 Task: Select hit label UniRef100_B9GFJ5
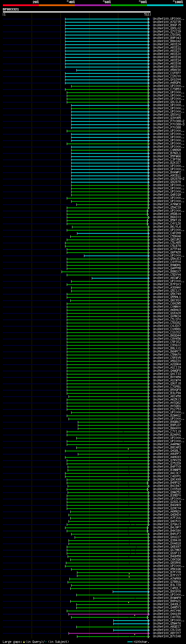pyautogui.click(x=167, y=25)
